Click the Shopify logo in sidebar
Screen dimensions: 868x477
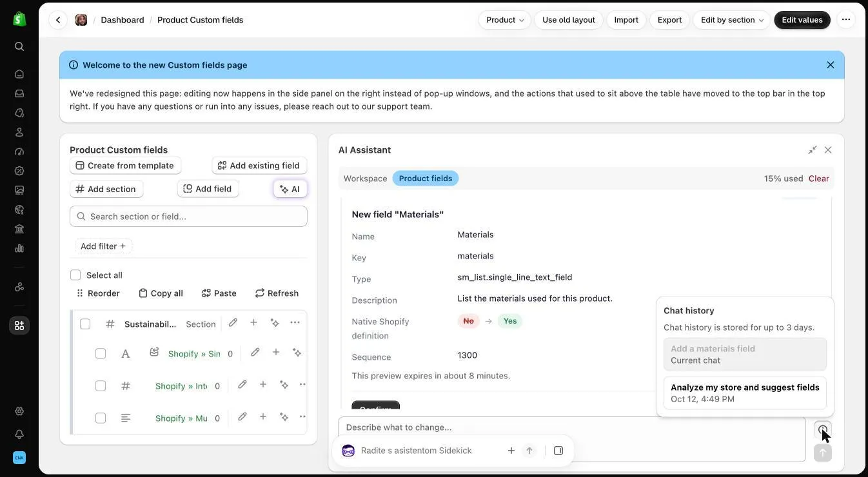pyautogui.click(x=19, y=19)
